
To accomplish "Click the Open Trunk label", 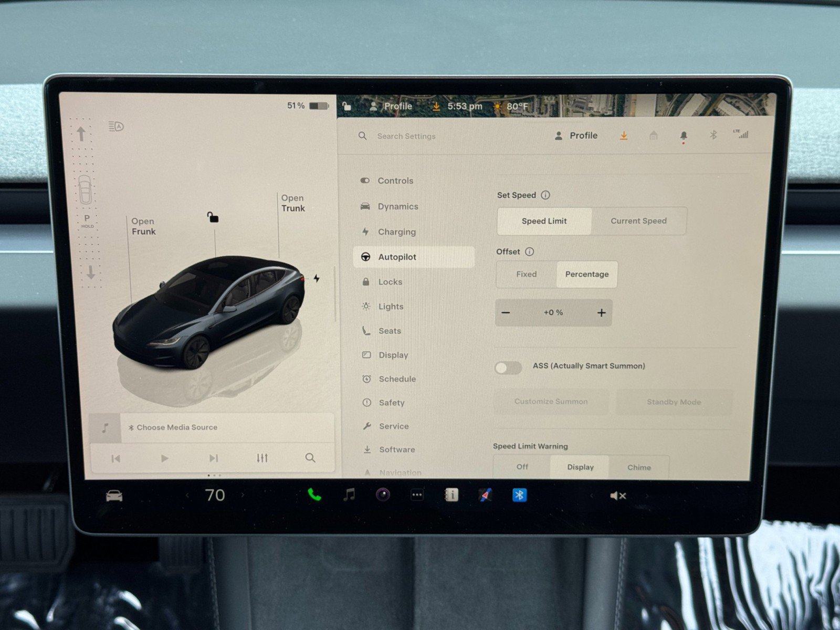I will pyautogui.click(x=292, y=203).
